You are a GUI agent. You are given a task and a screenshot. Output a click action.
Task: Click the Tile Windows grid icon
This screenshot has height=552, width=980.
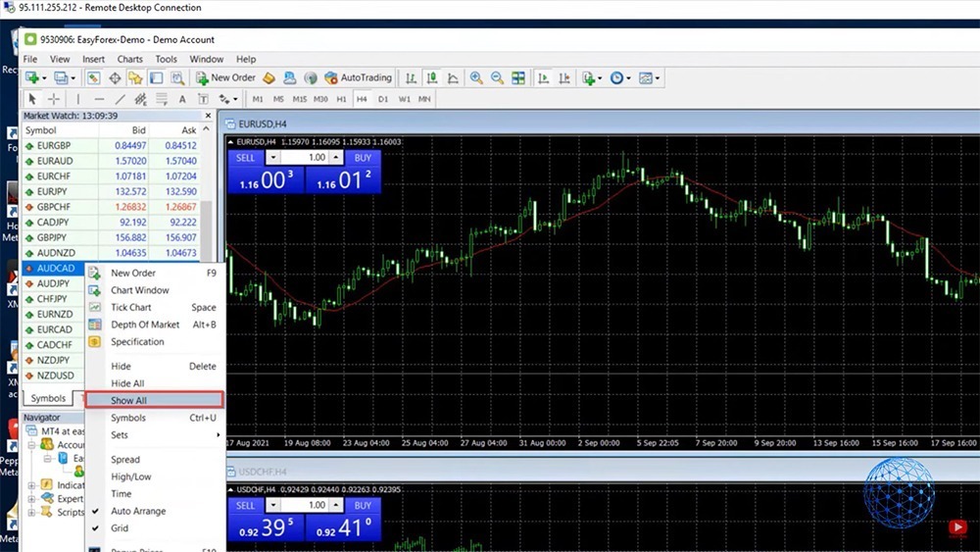coord(518,78)
